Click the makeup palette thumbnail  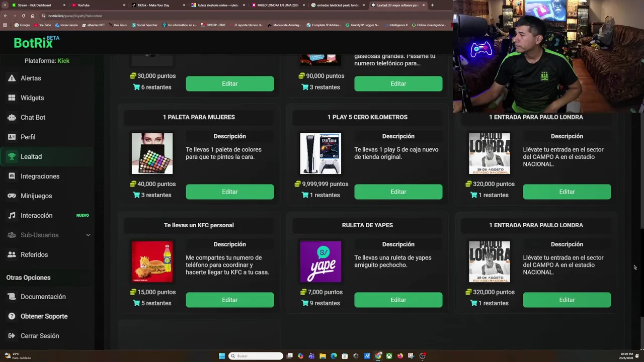152,153
